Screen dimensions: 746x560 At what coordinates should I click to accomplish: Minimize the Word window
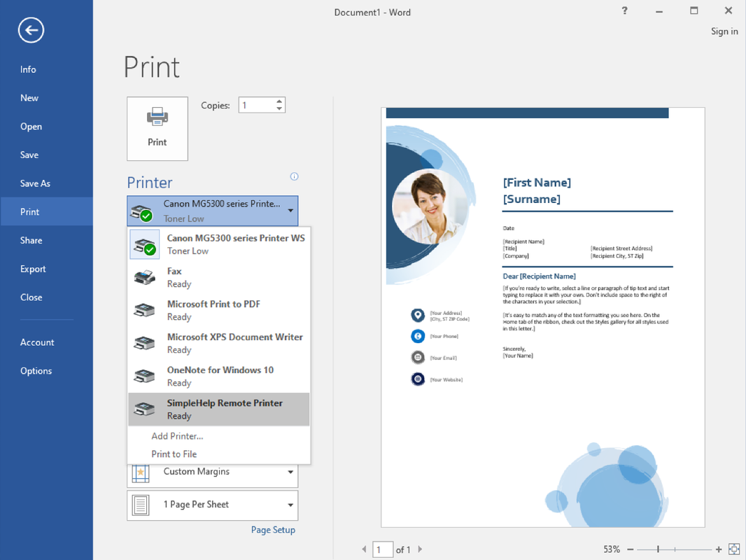tap(659, 11)
